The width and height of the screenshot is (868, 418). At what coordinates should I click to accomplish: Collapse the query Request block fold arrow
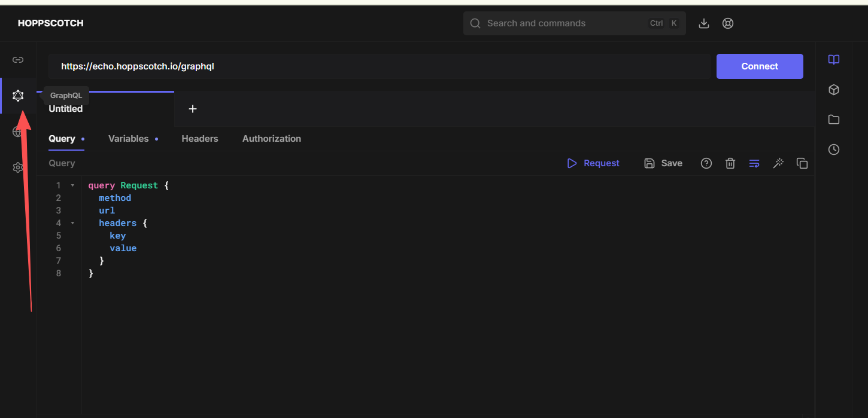point(73,185)
